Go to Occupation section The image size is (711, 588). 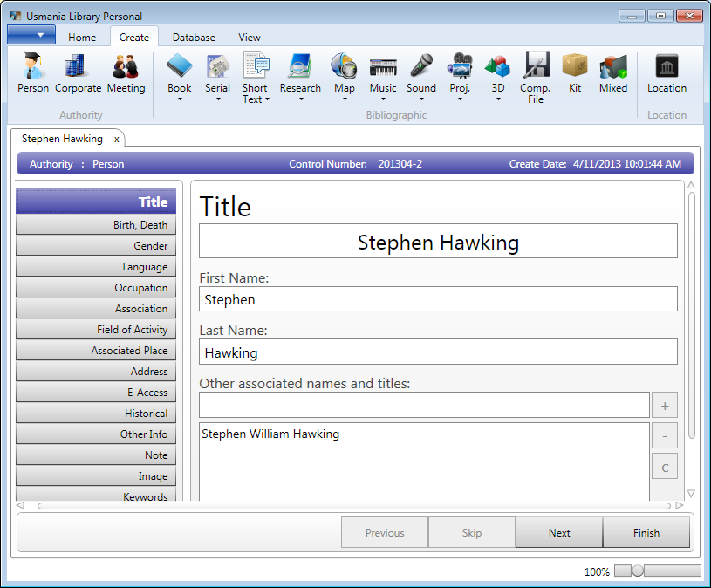pos(96,287)
